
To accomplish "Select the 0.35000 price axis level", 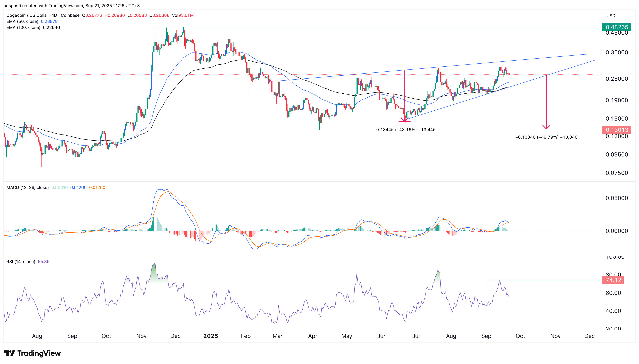I will pyautogui.click(x=616, y=53).
